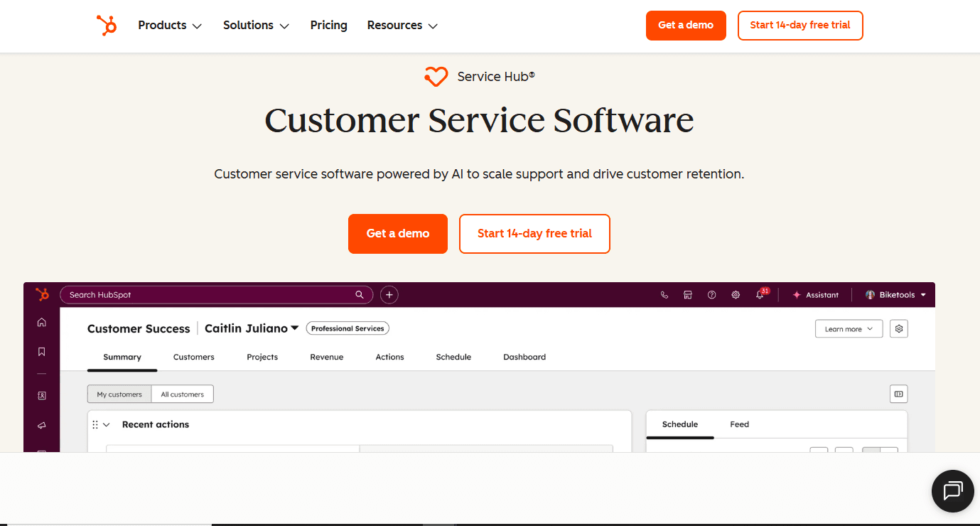980x526 pixels.
Task: Switch to the Schedule tab beside Dashboard
Action: click(x=453, y=357)
